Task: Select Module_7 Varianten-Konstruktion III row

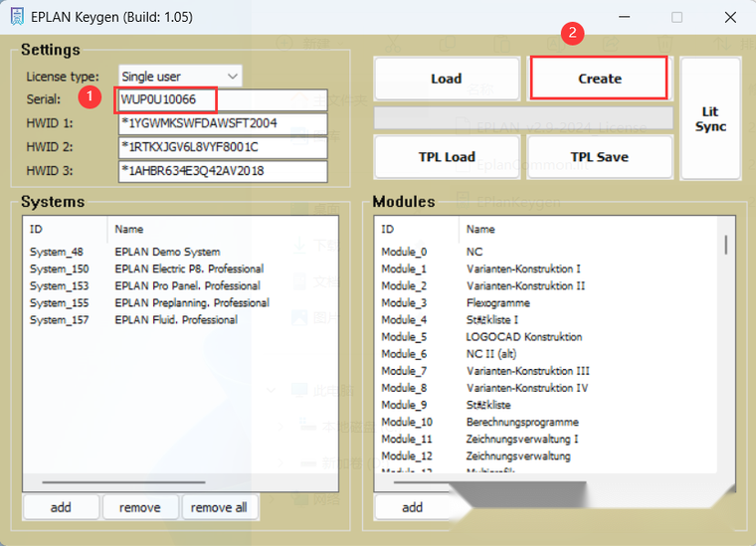Action: click(x=546, y=371)
